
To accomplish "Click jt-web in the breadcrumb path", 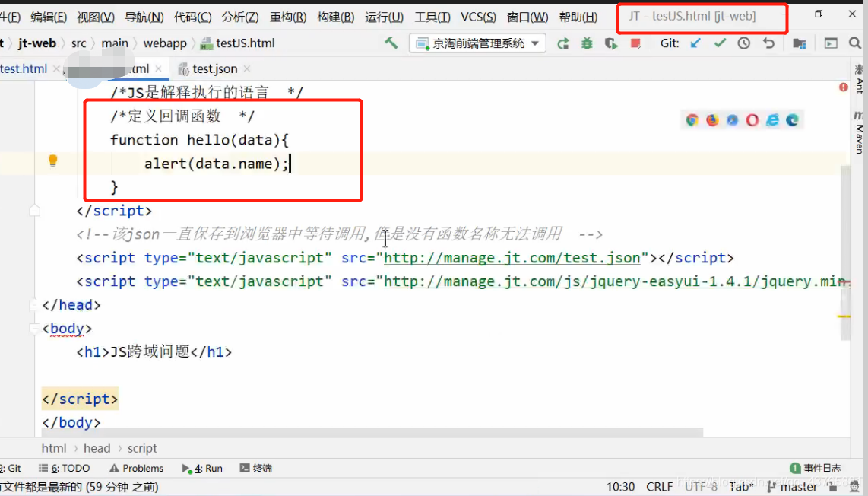I will click(x=37, y=43).
